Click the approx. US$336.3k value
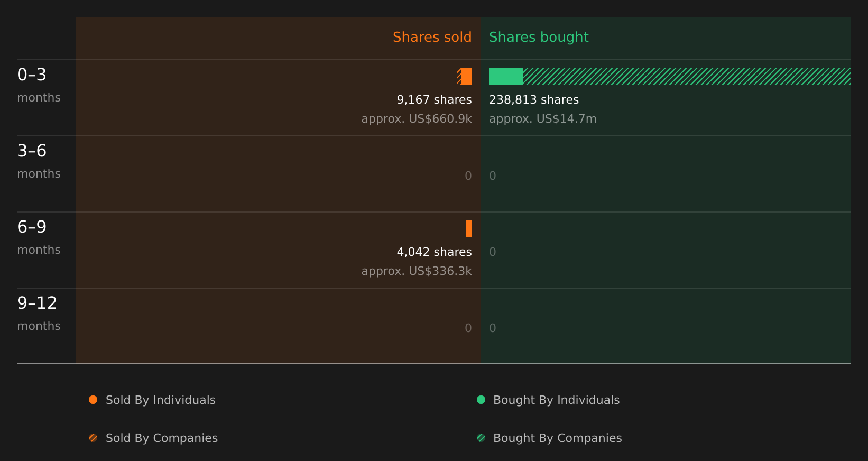This screenshot has height=461, width=868. pos(417,271)
